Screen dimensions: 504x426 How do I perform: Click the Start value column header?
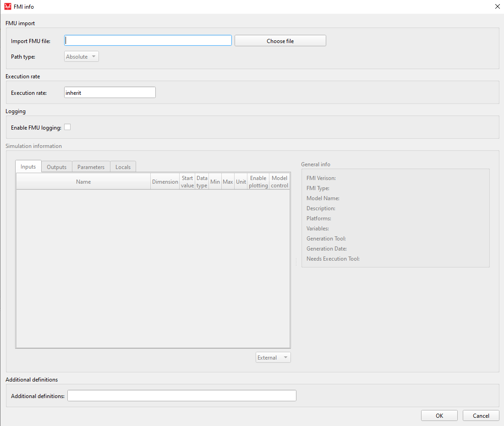[187, 182]
